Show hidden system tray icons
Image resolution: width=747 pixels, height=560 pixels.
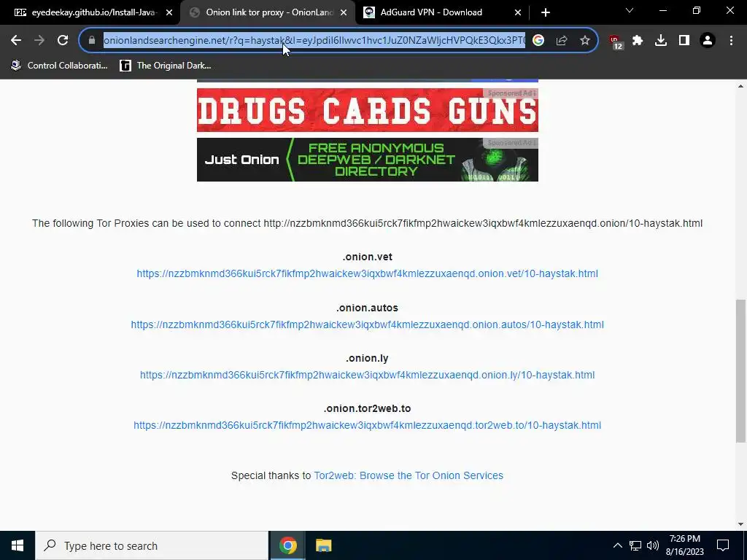(x=617, y=545)
